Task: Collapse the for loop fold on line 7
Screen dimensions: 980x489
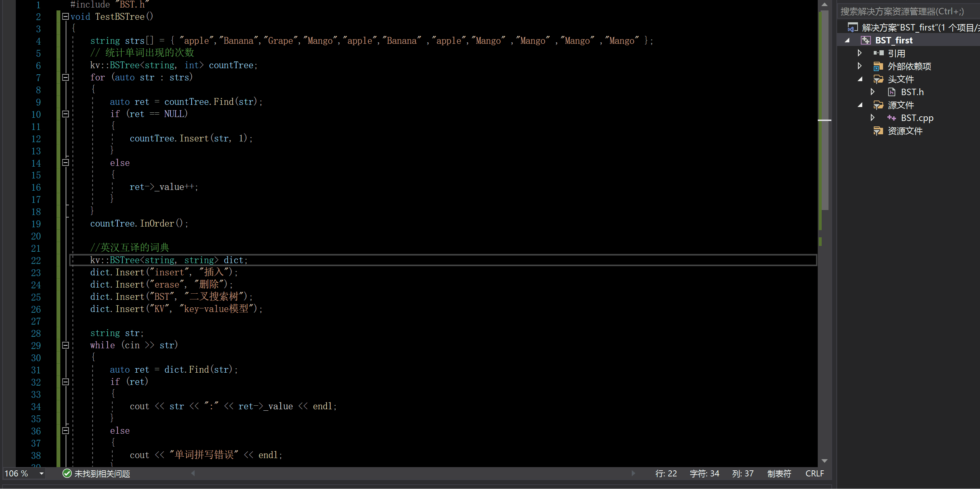Action: click(65, 77)
